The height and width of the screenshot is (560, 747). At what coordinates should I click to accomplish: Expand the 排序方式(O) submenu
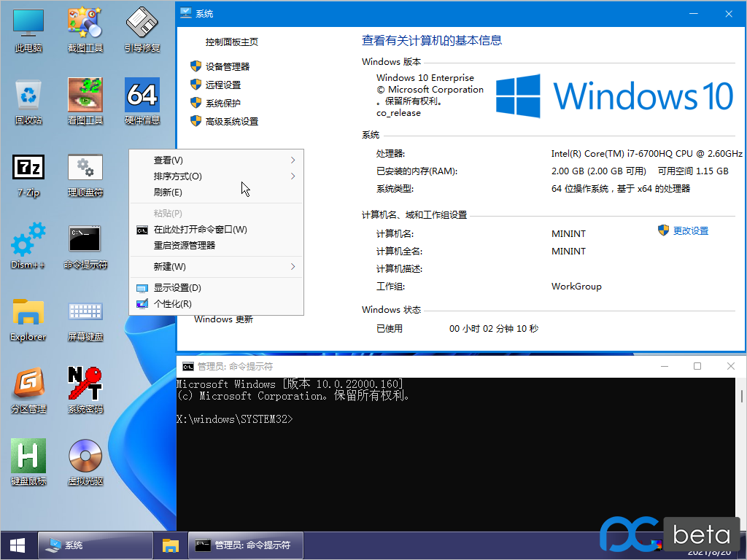coord(217,176)
